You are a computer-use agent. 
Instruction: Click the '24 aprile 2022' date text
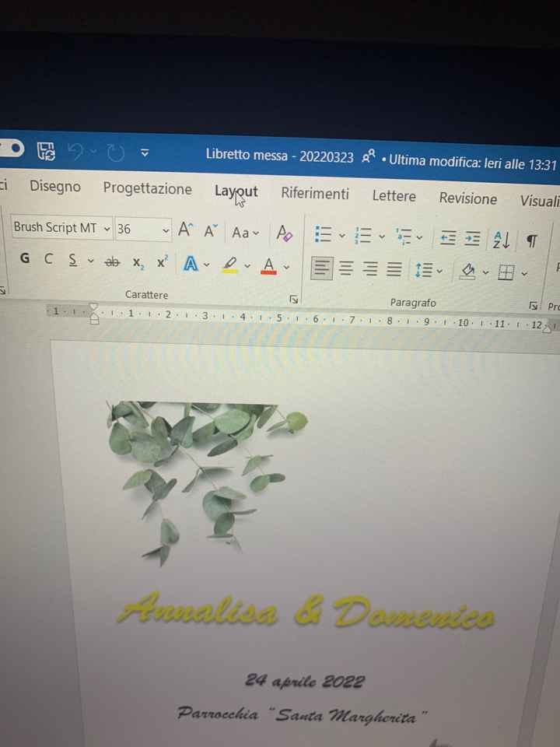305,680
